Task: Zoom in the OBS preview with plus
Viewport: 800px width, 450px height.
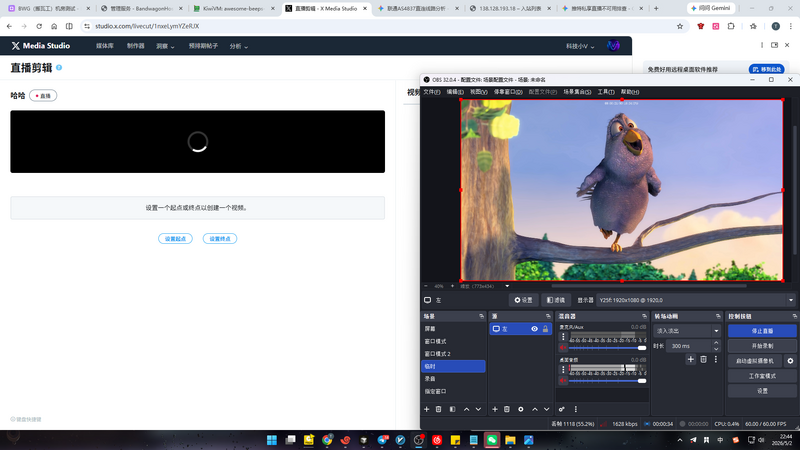Action: pos(452,286)
